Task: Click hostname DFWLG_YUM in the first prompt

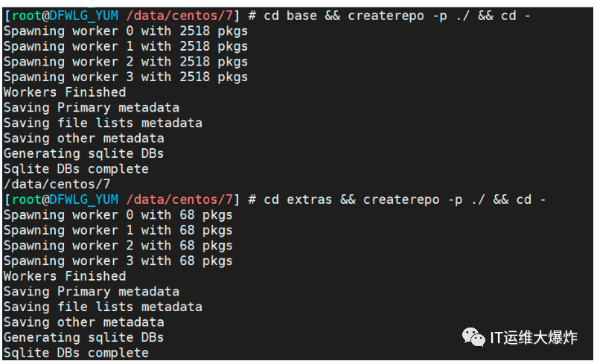Action: coord(83,16)
